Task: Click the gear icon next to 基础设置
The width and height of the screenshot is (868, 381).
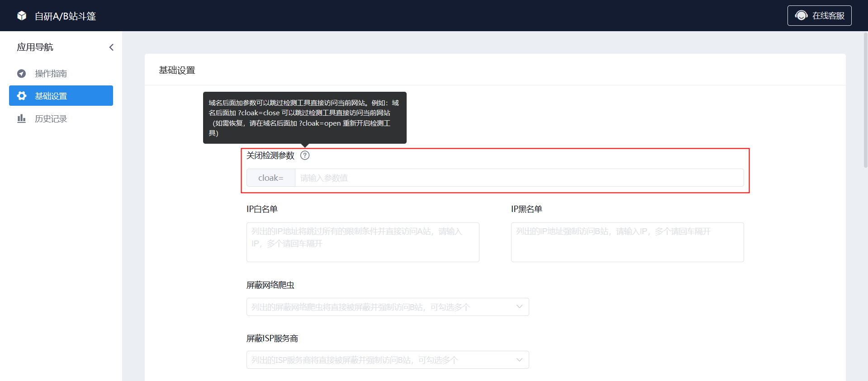Action: pyautogui.click(x=21, y=96)
